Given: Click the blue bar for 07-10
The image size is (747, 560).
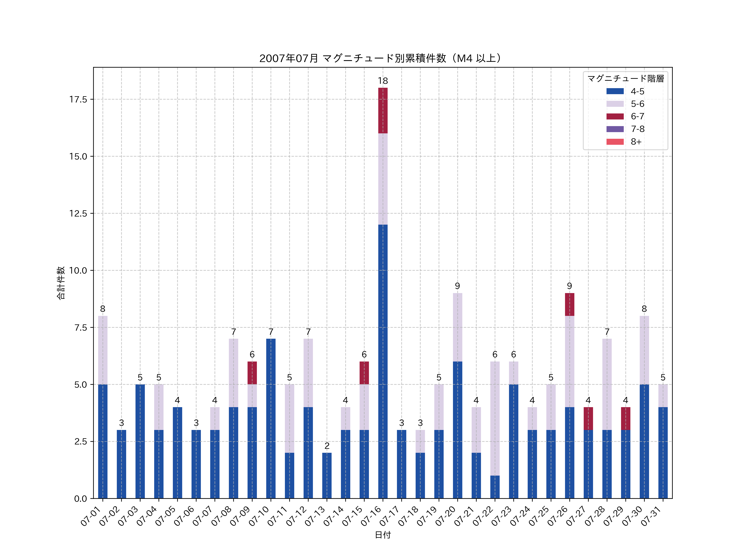Looking at the screenshot, I should [x=271, y=419].
